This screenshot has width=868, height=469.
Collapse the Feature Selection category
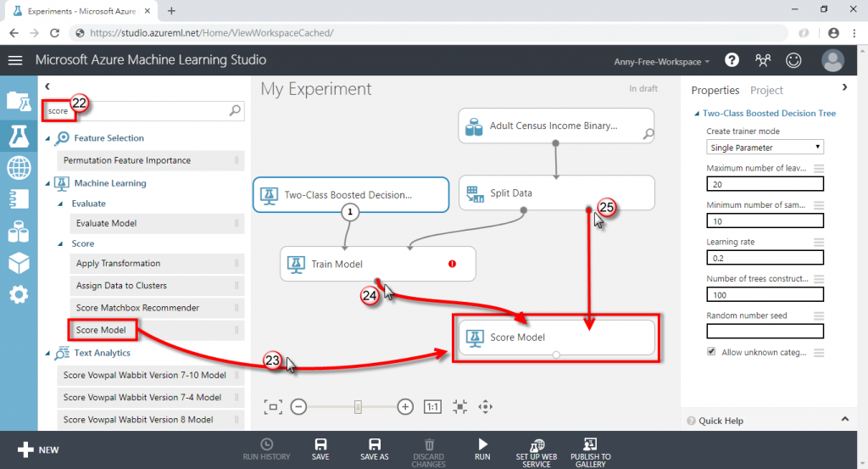click(47, 138)
